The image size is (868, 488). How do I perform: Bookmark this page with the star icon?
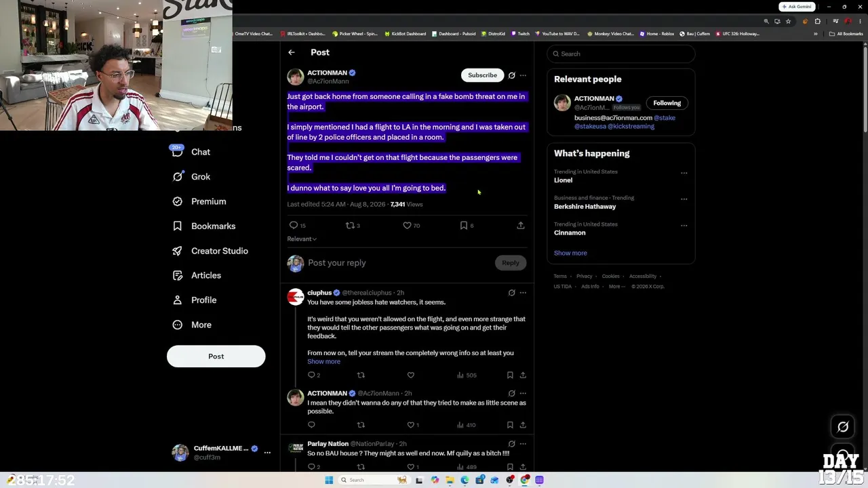coord(788,21)
